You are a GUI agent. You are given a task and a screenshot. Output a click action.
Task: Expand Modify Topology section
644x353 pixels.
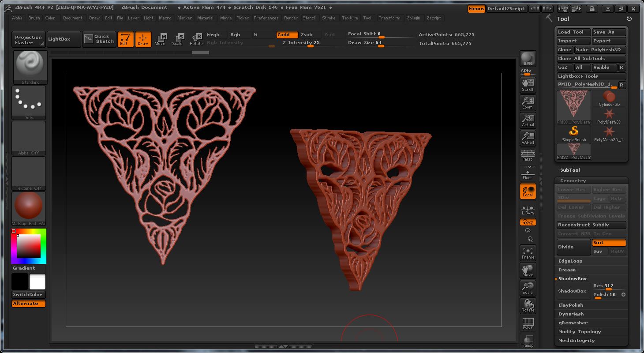580,332
